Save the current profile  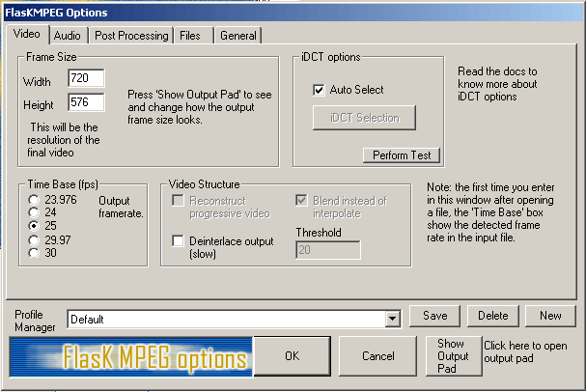(x=435, y=316)
